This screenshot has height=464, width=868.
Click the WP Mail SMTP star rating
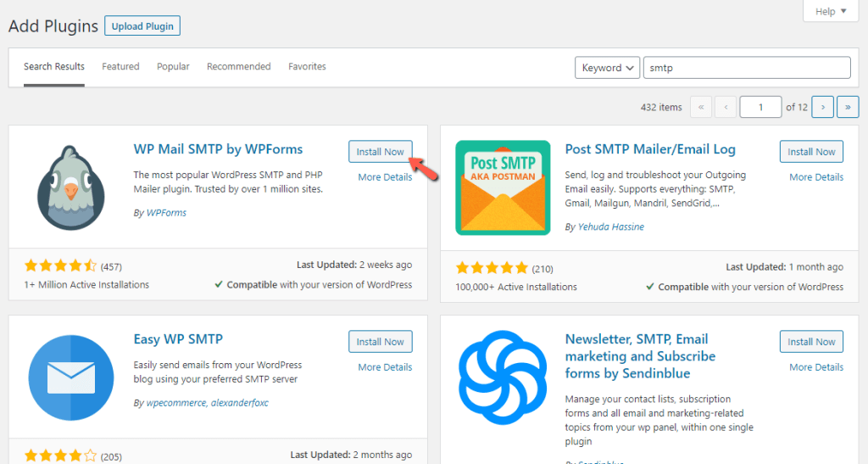tap(60, 266)
